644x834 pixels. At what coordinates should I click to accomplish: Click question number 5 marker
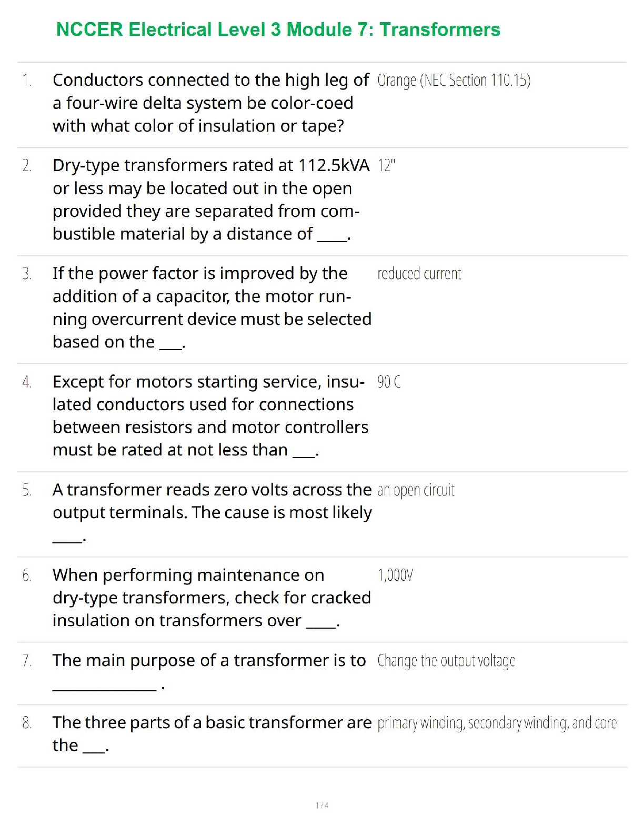pos(27,491)
